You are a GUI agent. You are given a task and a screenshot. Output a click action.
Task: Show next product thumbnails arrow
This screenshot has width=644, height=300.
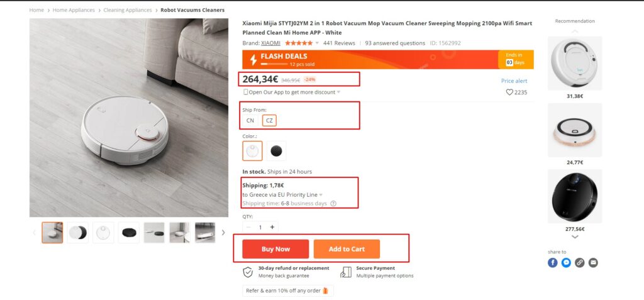(x=223, y=233)
